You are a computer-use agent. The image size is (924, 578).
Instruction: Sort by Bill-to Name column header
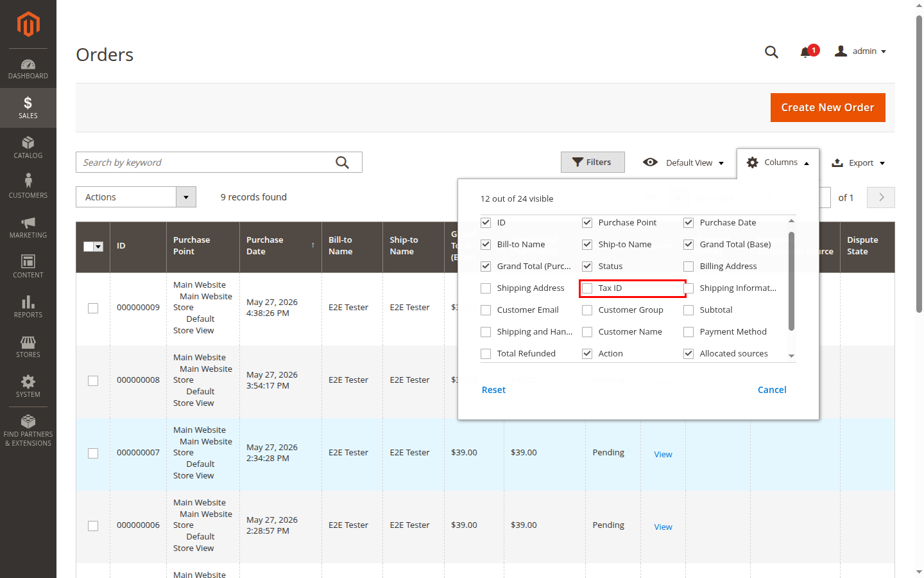(352, 247)
